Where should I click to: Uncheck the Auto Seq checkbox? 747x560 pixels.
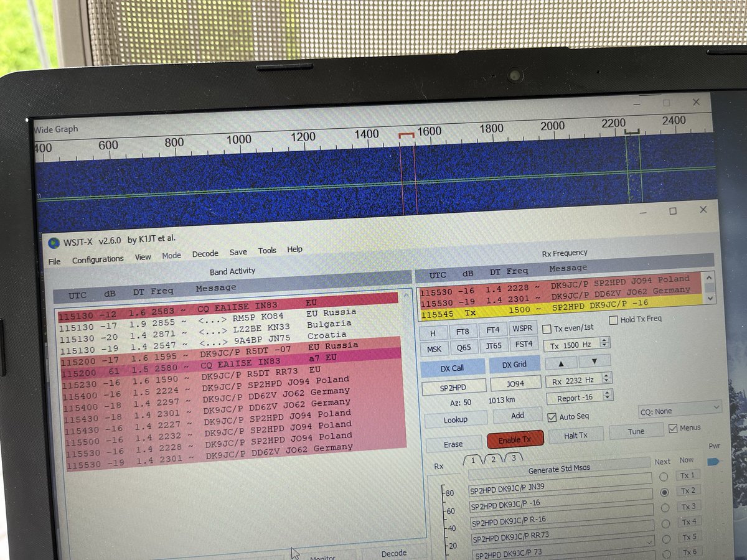pyautogui.click(x=552, y=417)
